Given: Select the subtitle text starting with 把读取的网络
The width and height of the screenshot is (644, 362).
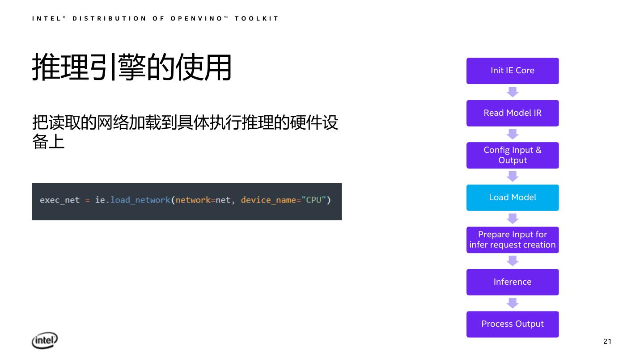Looking at the screenshot, I should [185, 132].
